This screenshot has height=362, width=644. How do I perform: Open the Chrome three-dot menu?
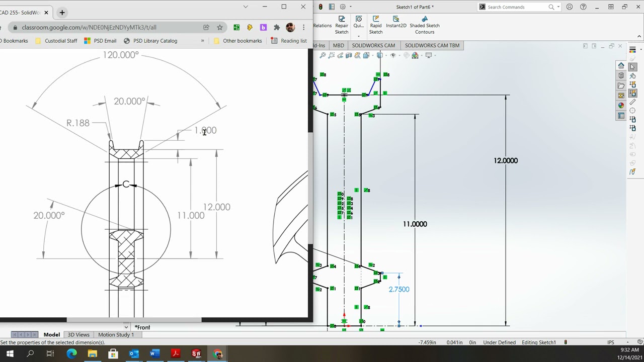(303, 27)
